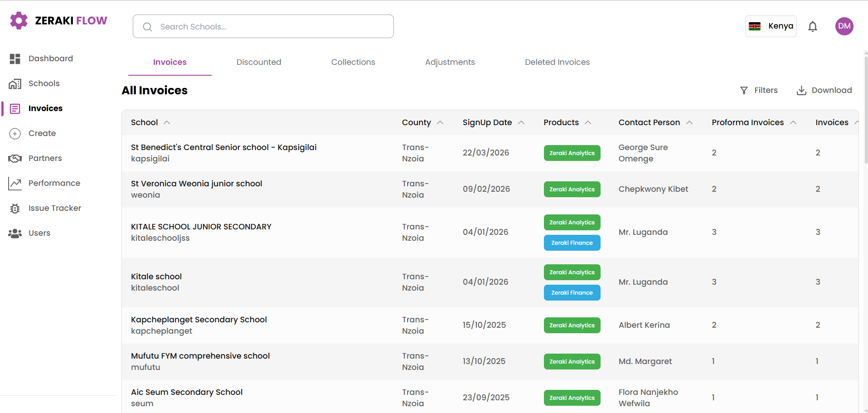Viewport: 868px width, 413px height.
Task: Open Partners from the sidebar
Action: pyautogui.click(x=45, y=158)
